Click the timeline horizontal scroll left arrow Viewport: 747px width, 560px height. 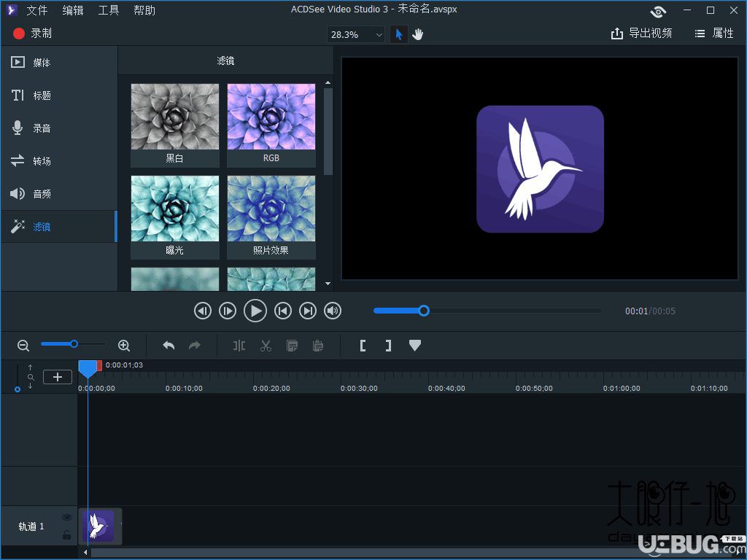coord(85,553)
